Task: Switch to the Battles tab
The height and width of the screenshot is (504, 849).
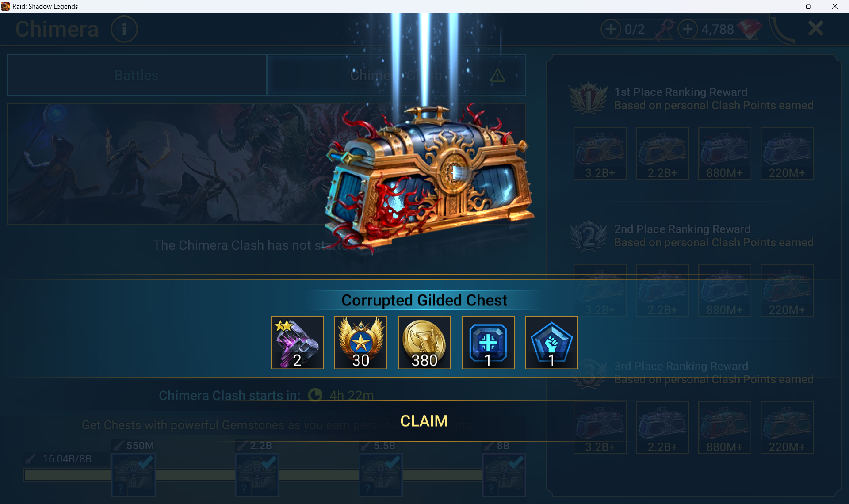Action: pos(137,75)
